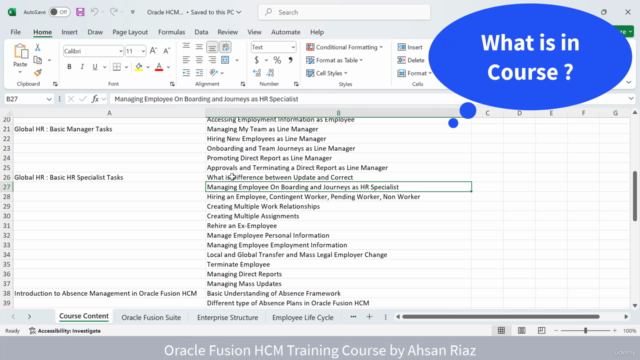
Task: Open the File menu
Action: tap(16, 32)
